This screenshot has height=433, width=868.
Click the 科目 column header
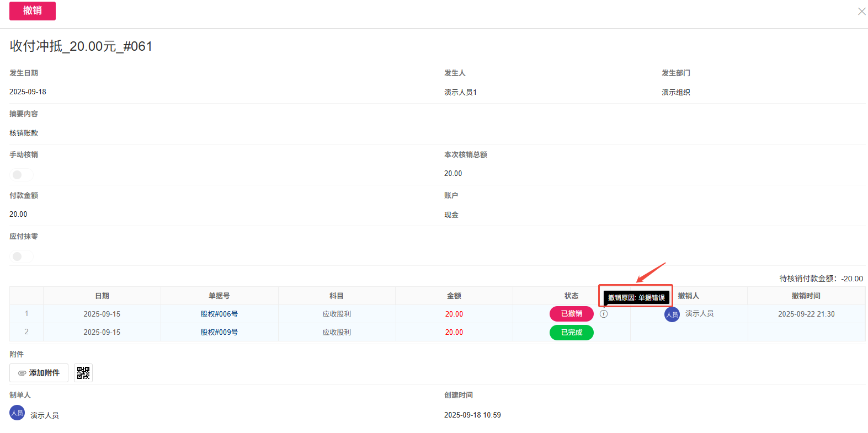337,296
